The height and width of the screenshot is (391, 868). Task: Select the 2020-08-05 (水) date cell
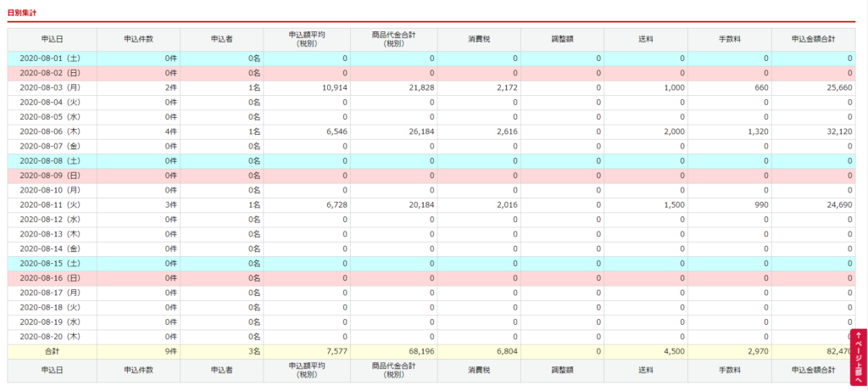coord(52,117)
